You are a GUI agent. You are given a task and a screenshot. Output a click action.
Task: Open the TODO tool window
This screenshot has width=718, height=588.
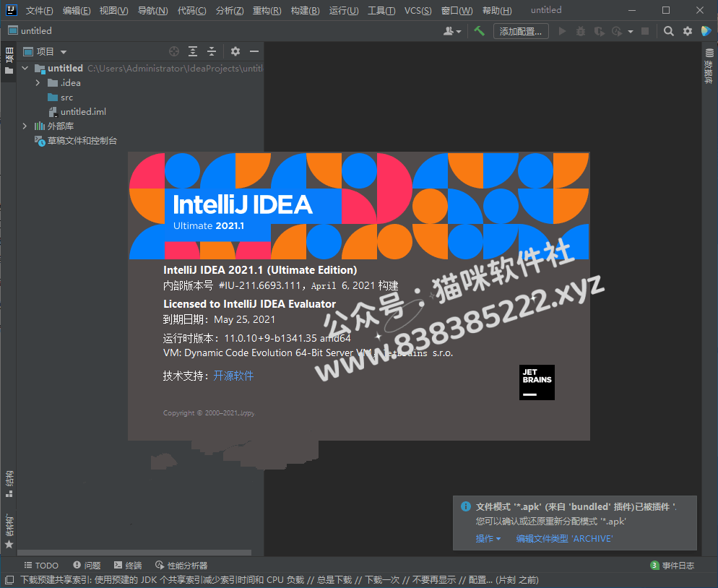(x=41, y=566)
